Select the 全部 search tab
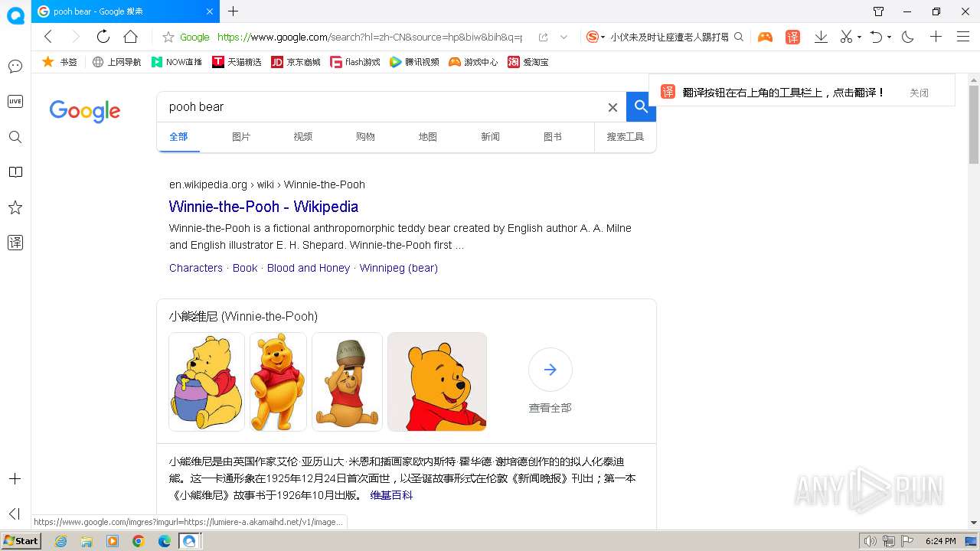Screen dimensions: 980x551 tap(178, 137)
